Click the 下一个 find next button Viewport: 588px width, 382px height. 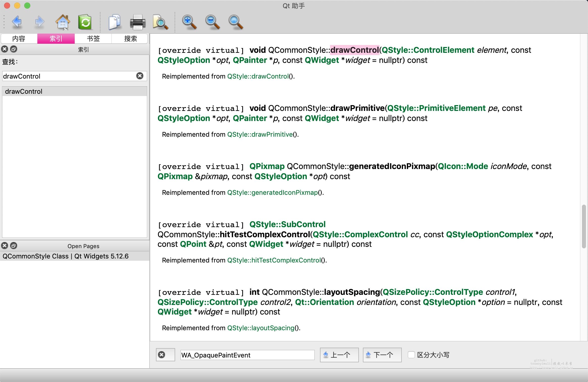[382, 355]
